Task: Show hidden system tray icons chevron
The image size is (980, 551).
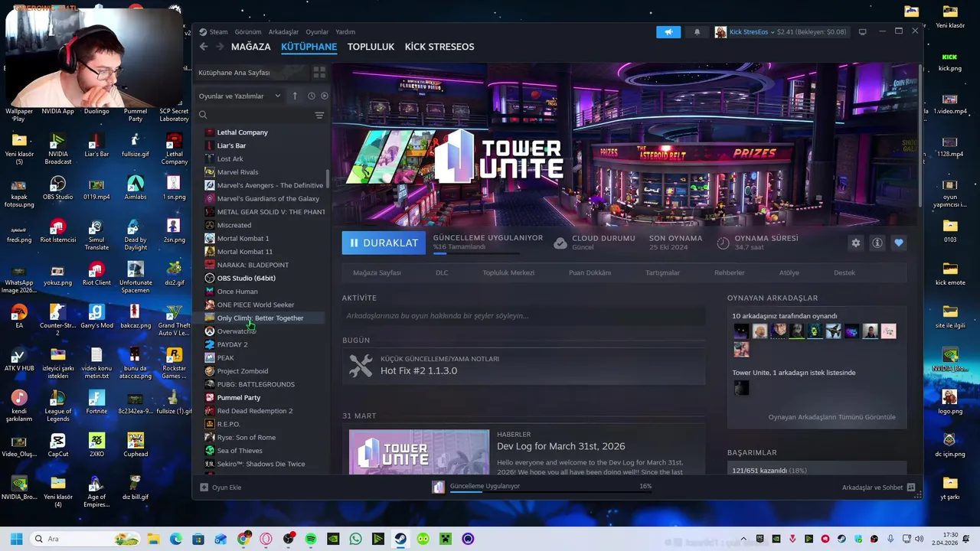Action: click(x=743, y=539)
